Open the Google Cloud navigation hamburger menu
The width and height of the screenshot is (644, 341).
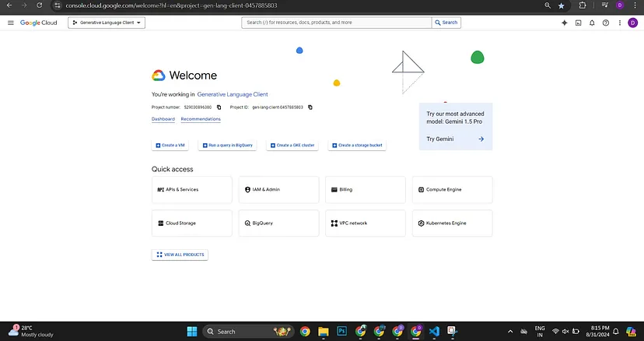[11, 23]
